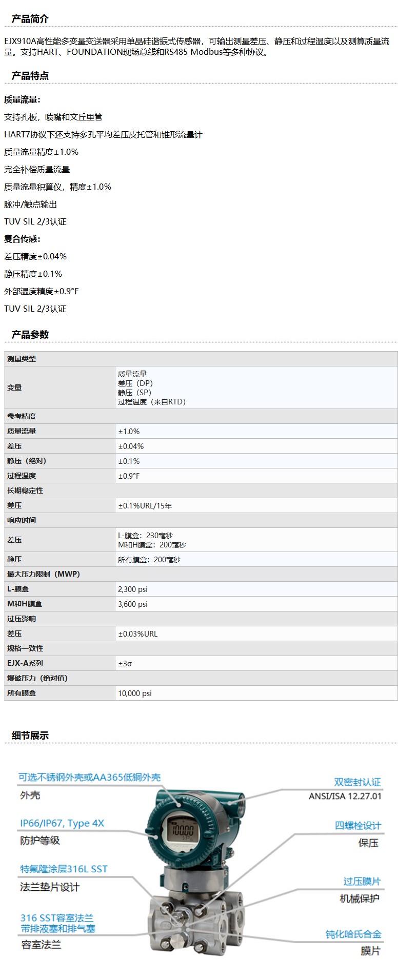
Task: Click the ±0.03%URL value cell
Action: click(x=256, y=634)
